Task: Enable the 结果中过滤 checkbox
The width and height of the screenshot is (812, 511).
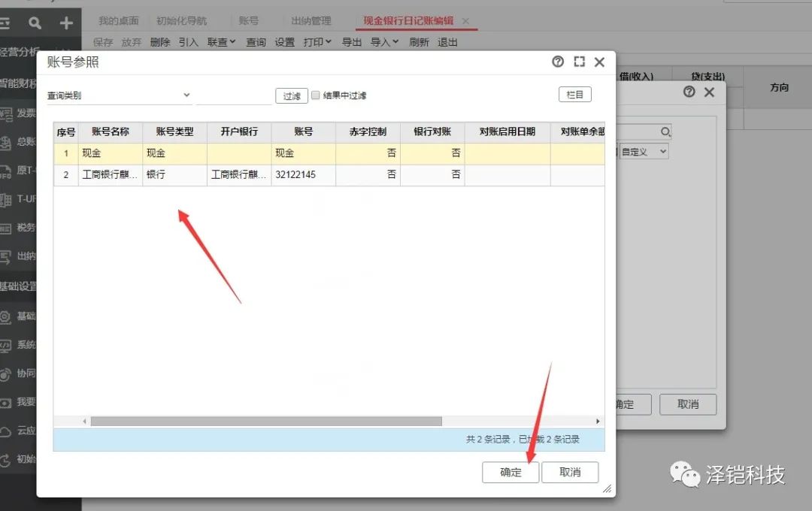Action: coord(316,95)
